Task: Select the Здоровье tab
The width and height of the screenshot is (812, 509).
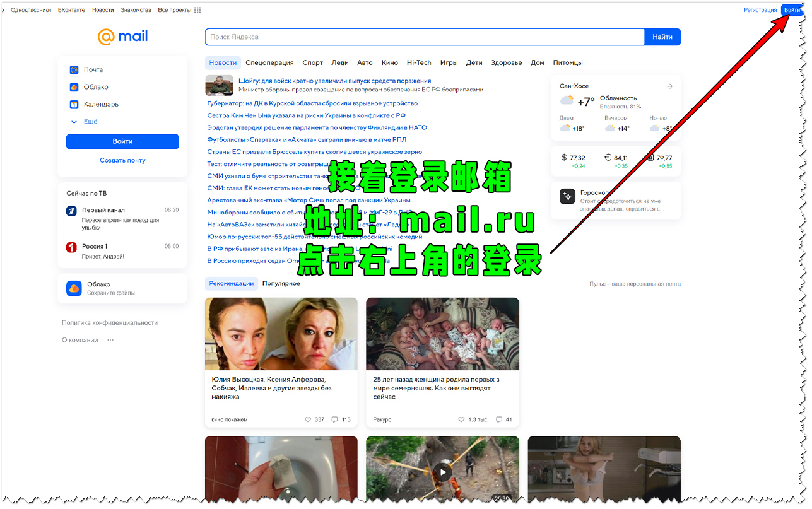Action: 507,62
